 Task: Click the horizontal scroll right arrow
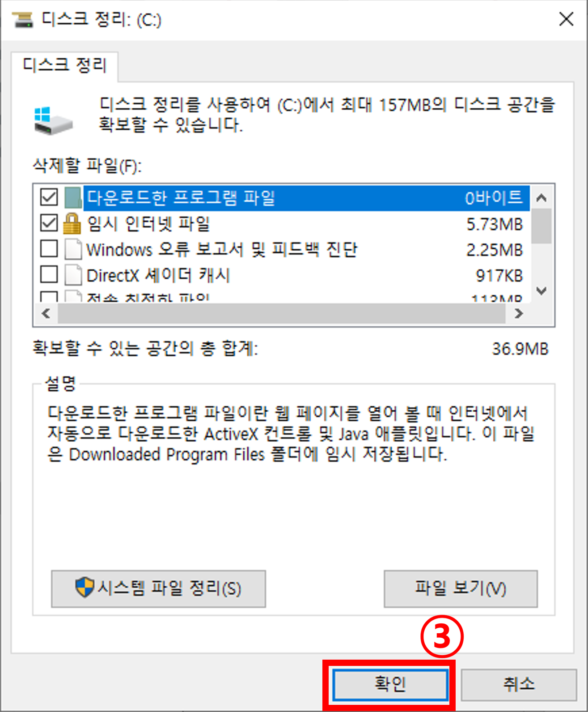(x=519, y=314)
